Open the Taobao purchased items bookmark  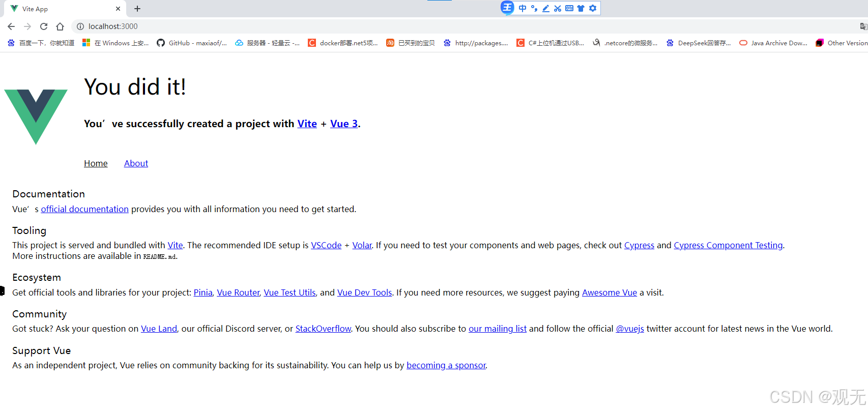coord(411,43)
